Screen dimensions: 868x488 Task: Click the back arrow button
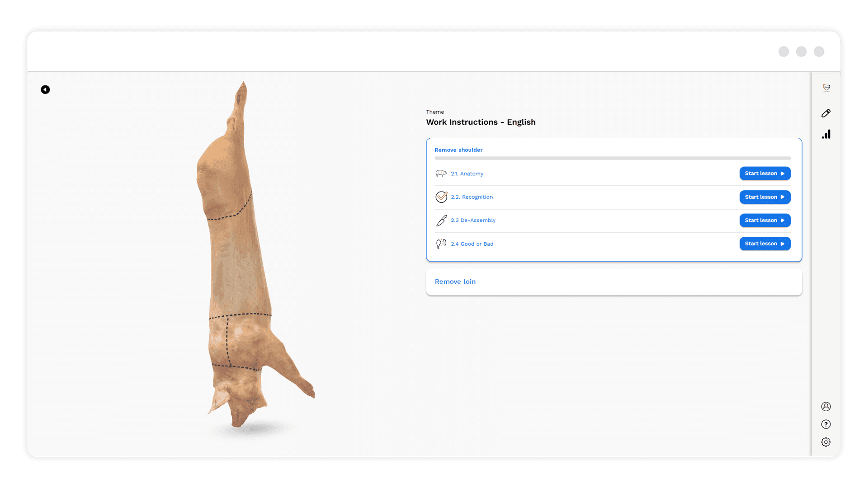pos(45,89)
